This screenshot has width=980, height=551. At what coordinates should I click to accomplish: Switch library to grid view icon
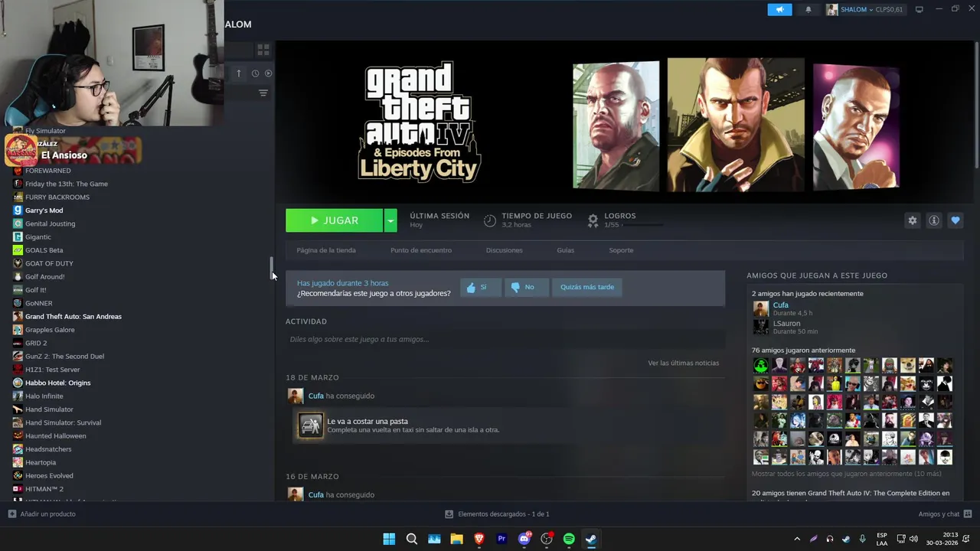[263, 50]
